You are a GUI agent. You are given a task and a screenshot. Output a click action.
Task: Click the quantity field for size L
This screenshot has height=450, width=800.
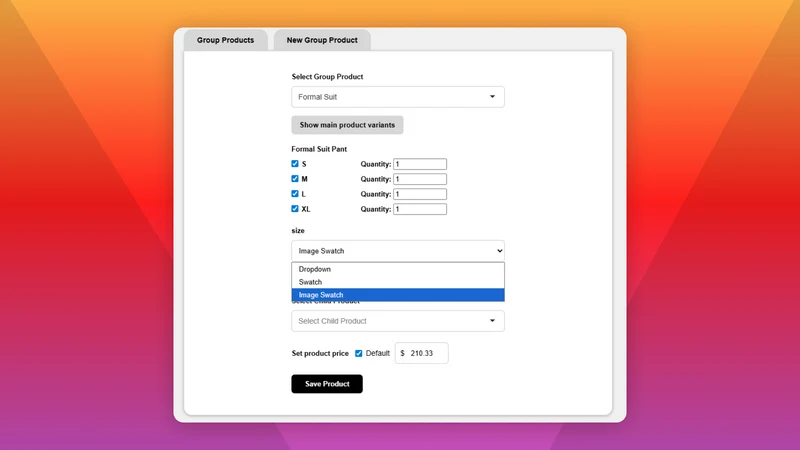420,194
